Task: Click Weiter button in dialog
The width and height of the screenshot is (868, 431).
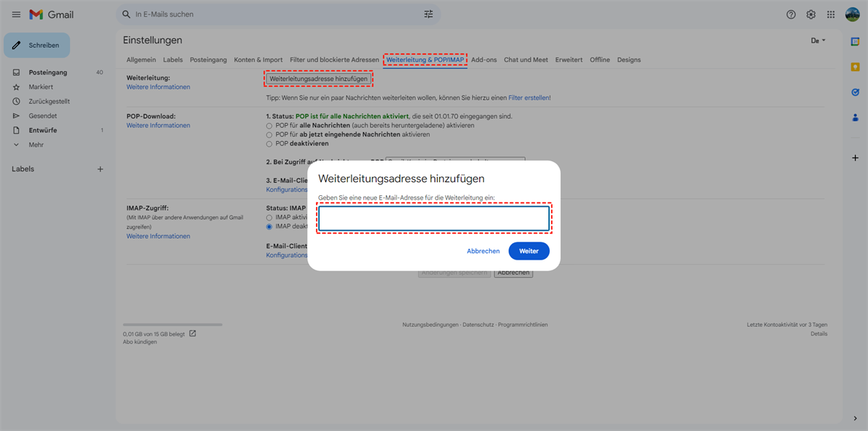Action: pyautogui.click(x=529, y=251)
